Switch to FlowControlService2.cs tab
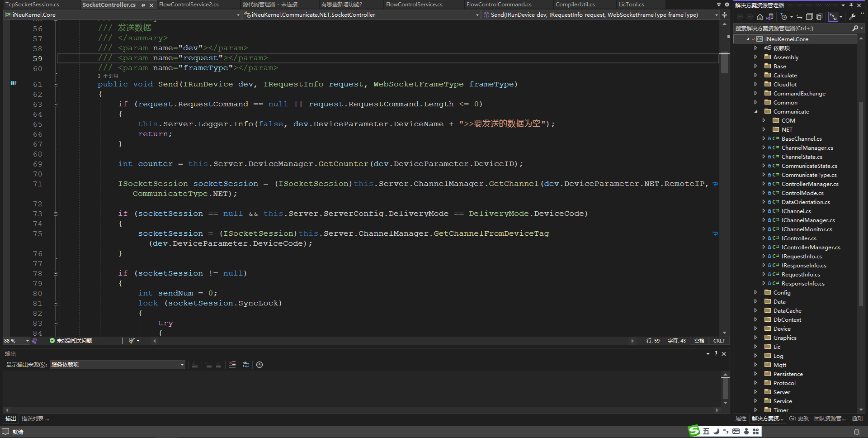Screen dimensions: 868x438 point(189,5)
